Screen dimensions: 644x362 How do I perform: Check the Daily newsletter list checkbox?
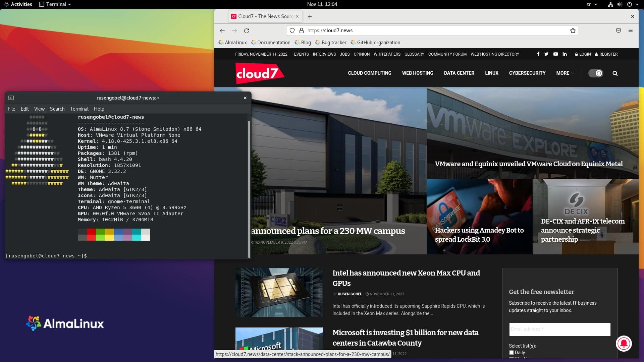[512, 352]
